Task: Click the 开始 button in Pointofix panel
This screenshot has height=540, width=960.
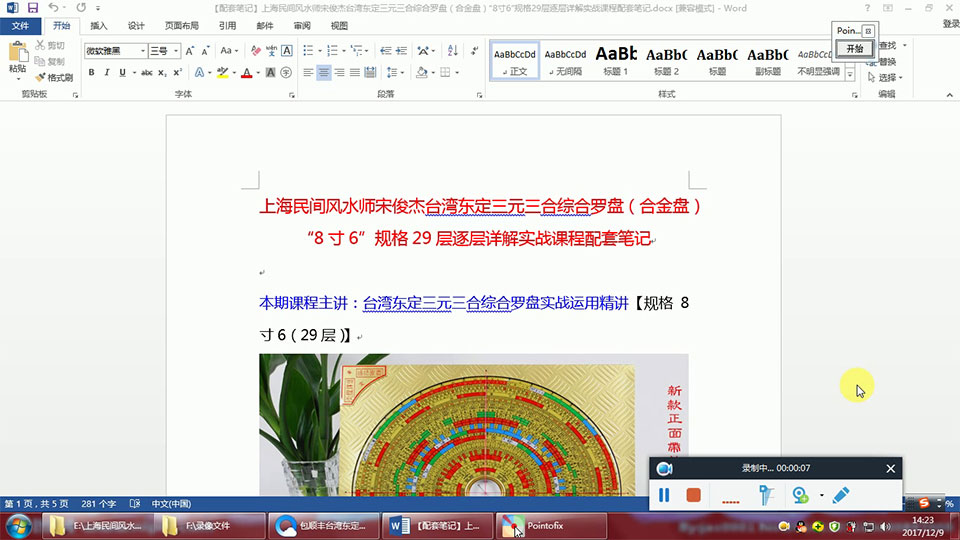Action: tap(855, 48)
